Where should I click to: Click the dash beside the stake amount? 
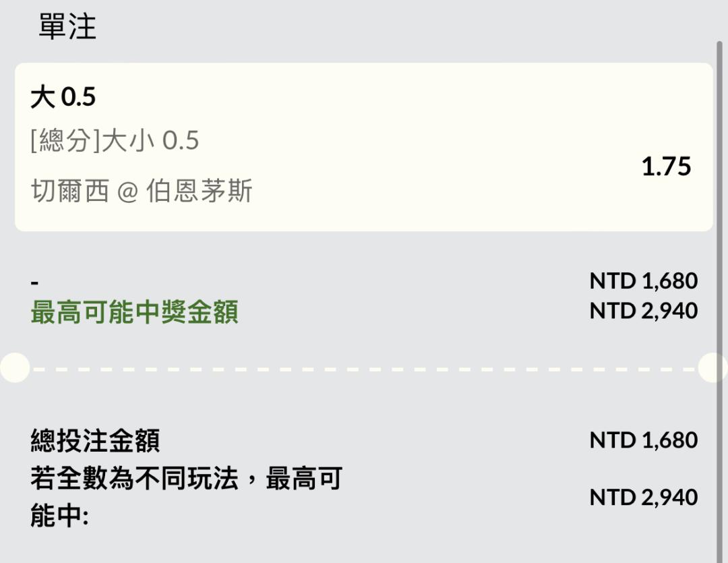34,282
